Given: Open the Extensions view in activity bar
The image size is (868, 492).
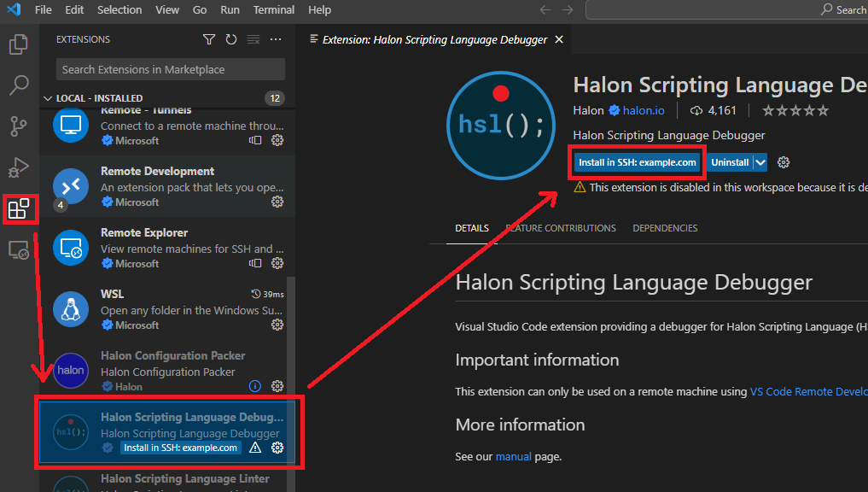Looking at the screenshot, I should (19, 209).
